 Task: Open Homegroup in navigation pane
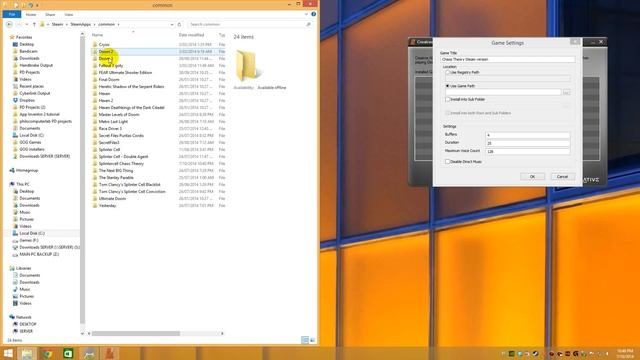point(27,171)
